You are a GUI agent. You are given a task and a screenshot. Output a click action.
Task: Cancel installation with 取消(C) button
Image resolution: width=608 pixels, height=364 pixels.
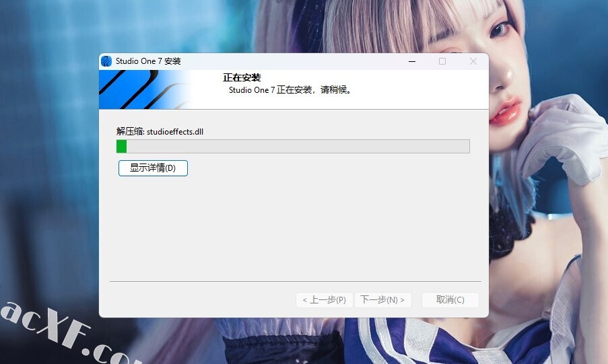coord(450,299)
